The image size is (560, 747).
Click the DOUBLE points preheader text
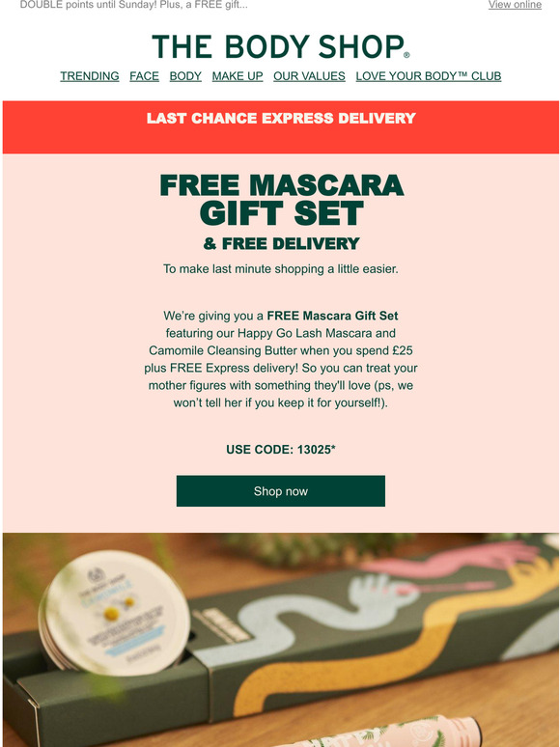coord(134,5)
